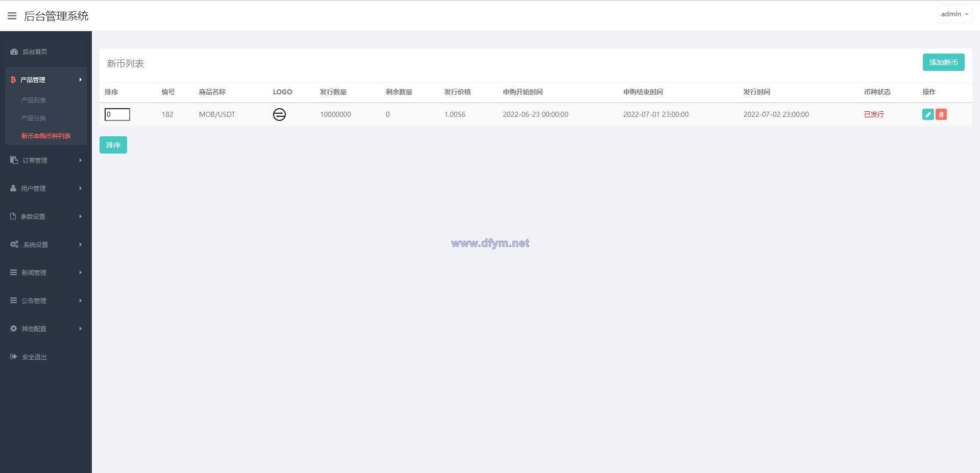Open 产品分类 submenu item
The image size is (980, 473).
[x=34, y=118]
